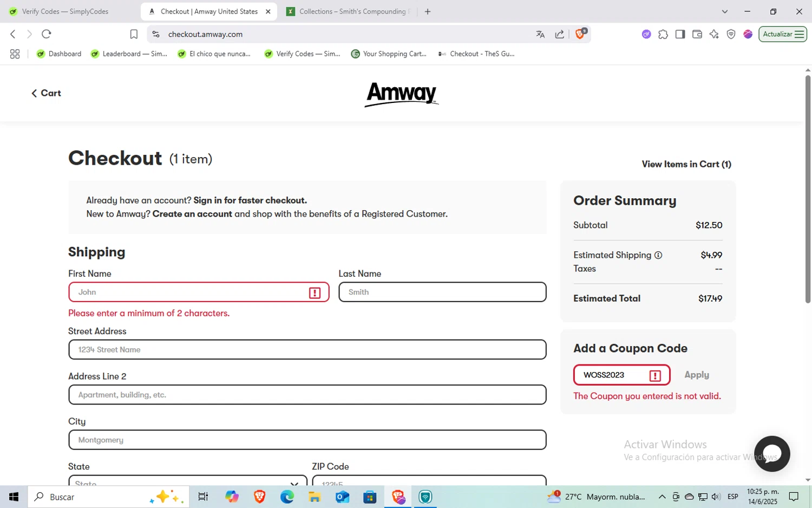812x508 pixels.
Task: Open Dashboard bookmark
Action: point(58,54)
